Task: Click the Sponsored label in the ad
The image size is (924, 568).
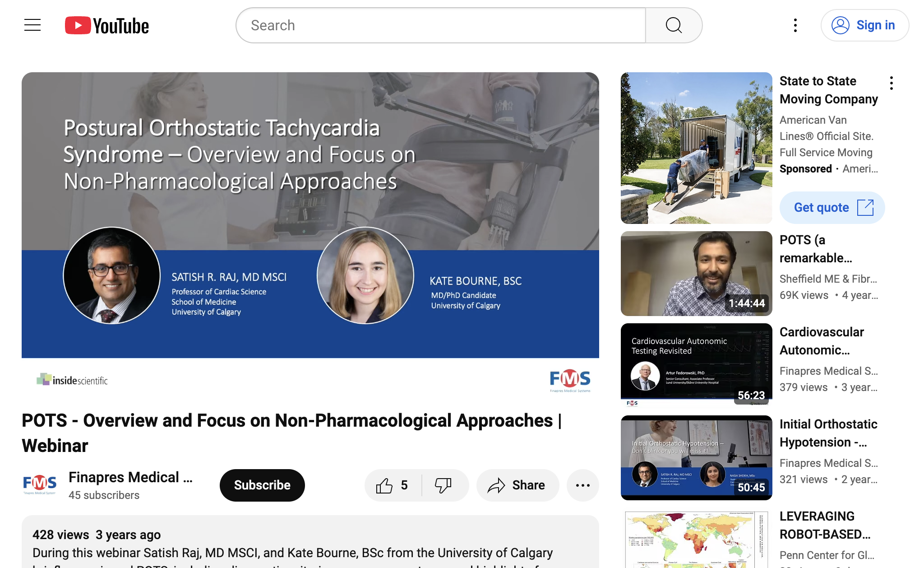Action: (x=806, y=169)
